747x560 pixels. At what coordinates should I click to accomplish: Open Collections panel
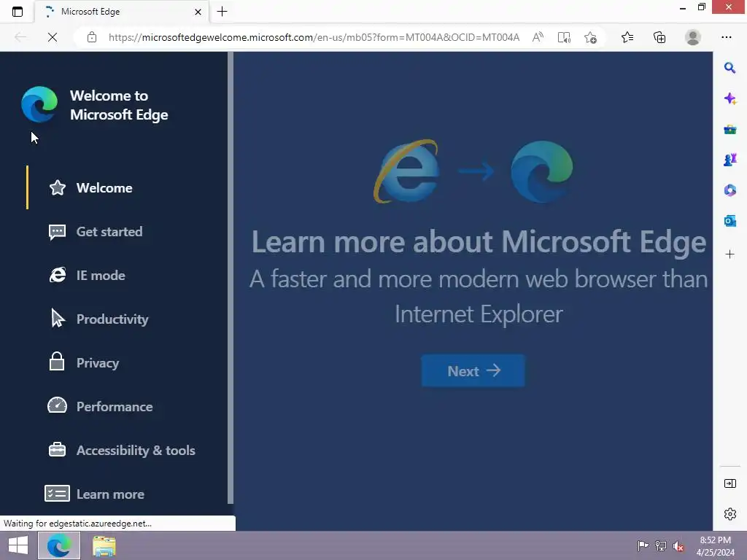(x=659, y=37)
